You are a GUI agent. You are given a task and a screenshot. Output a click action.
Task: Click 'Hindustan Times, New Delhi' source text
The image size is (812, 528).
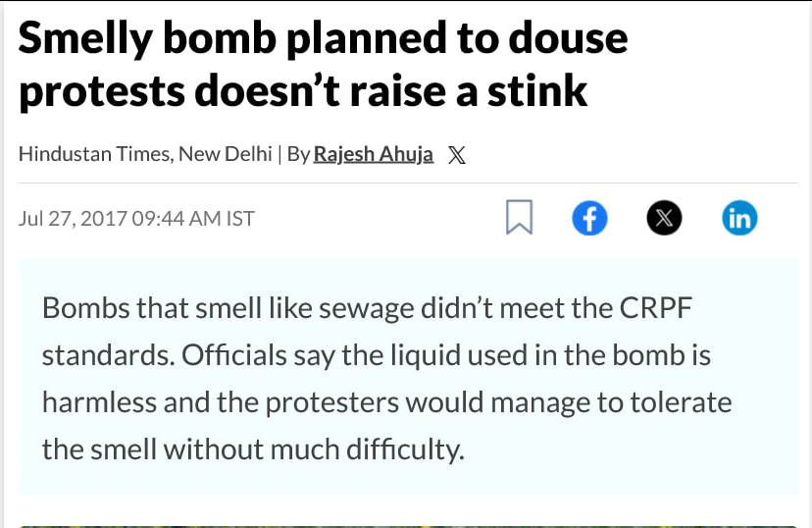point(145,154)
